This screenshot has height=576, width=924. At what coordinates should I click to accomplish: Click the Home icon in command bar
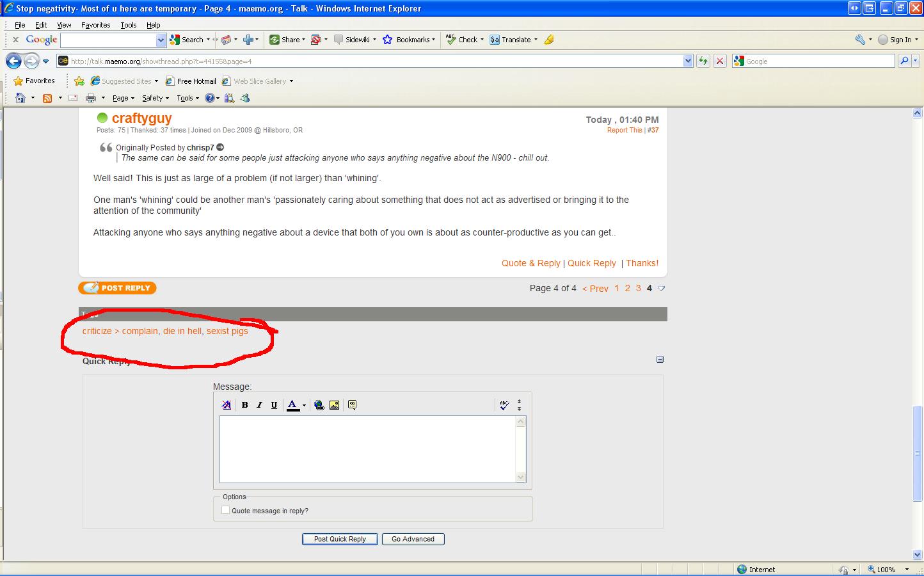pos(20,98)
